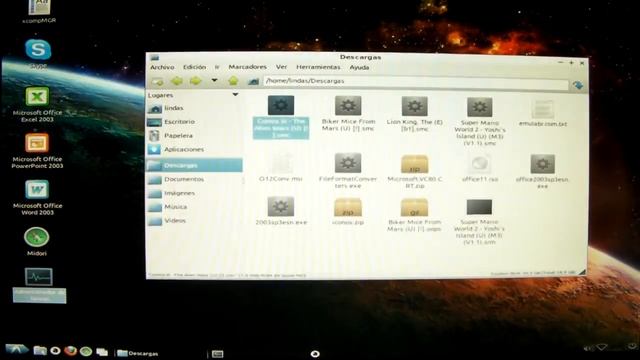The height and width of the screenshot is (360, 640).
Task: Launch the green globe browser taskbar icon
Action: (x=86, y=351)
